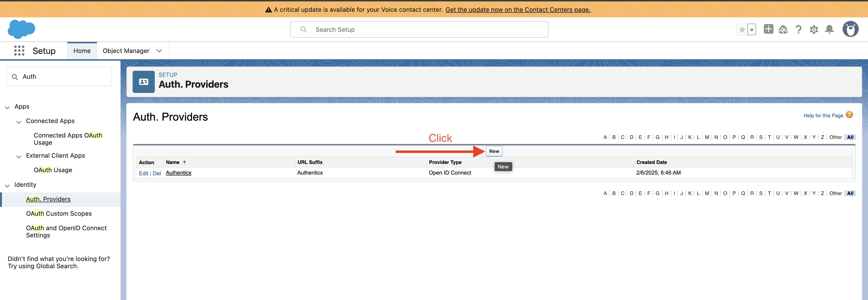Delete the Authenticx provider via Del
868x300 pixels.
coord(157,173)
